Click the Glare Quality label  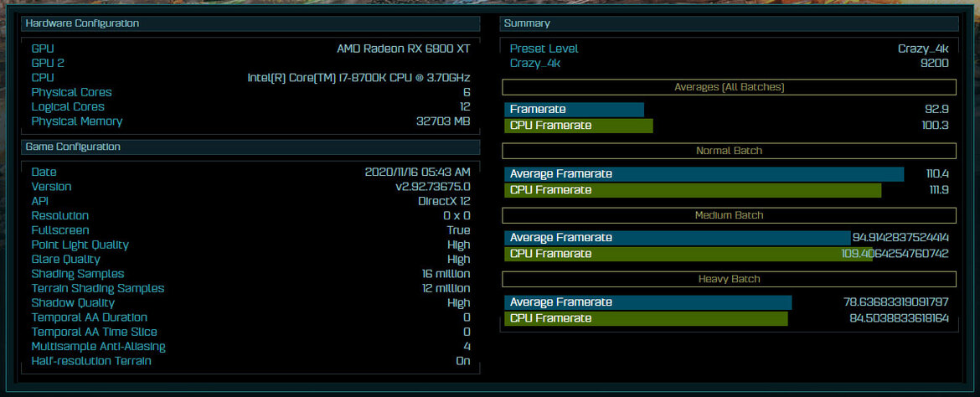click(65, 259)
